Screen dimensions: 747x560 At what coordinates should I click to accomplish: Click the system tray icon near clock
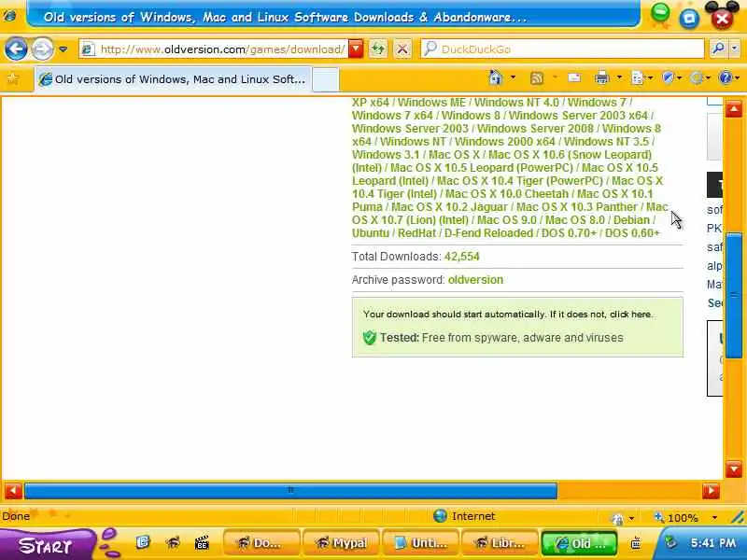(x=671, y=542)
